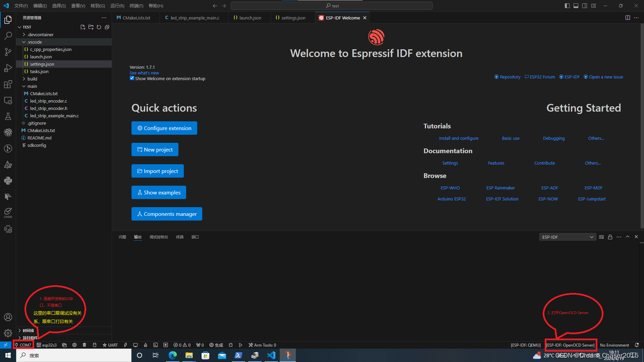The width and height of the screenshot is (644, 362).
Task: Switch to the launch.json editor tab
Action: point(250,18)
